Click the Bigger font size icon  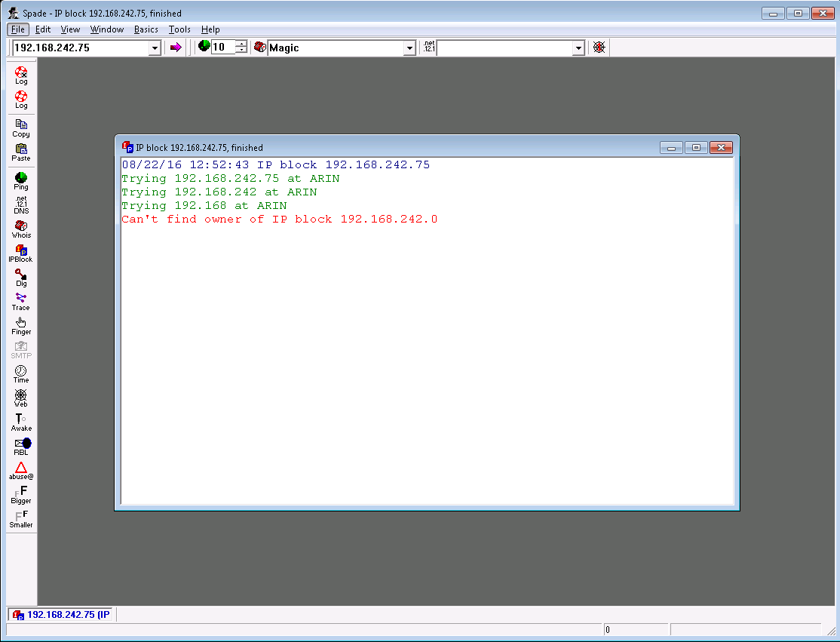click(21, 494)
